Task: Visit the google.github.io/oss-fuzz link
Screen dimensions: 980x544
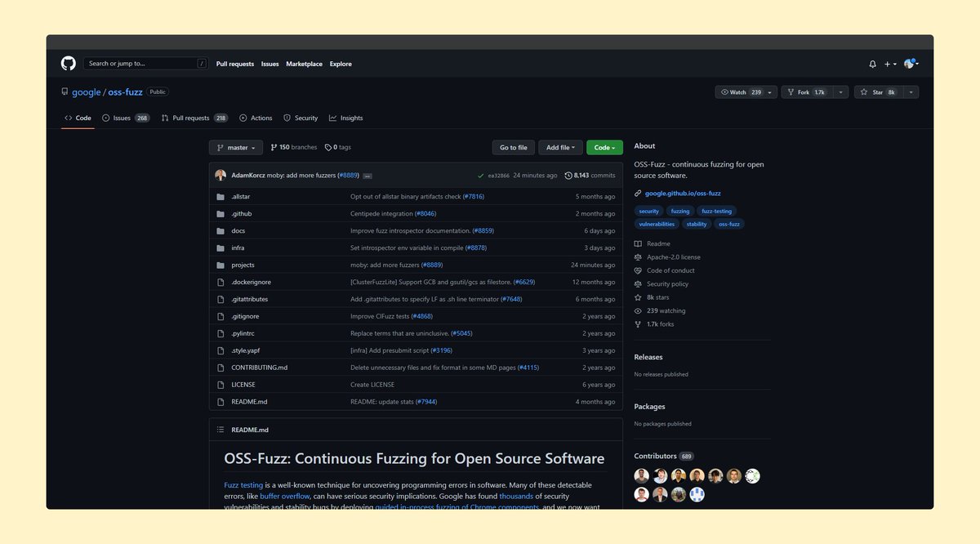Action: (x=683, y=193)
